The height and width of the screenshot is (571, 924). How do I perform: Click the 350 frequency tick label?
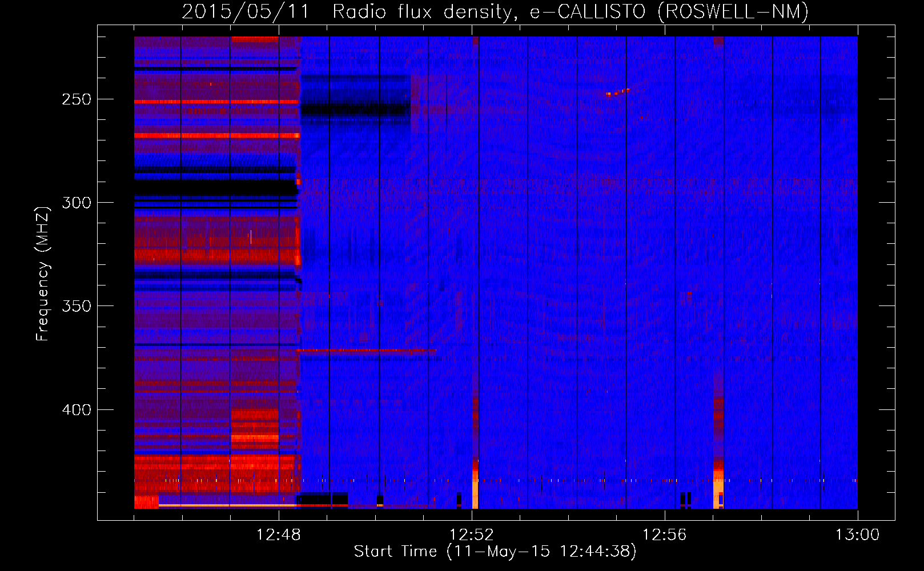[x=77, y=306]
